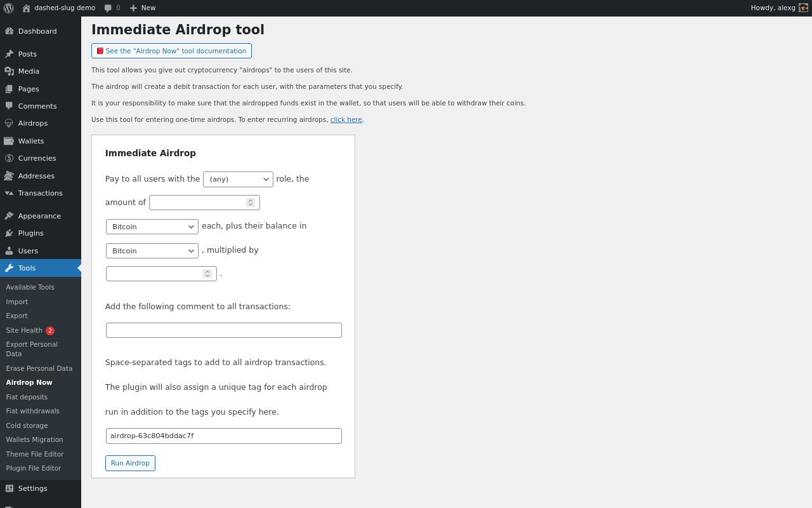Click the red book documentation icon

tap(100, 51)
